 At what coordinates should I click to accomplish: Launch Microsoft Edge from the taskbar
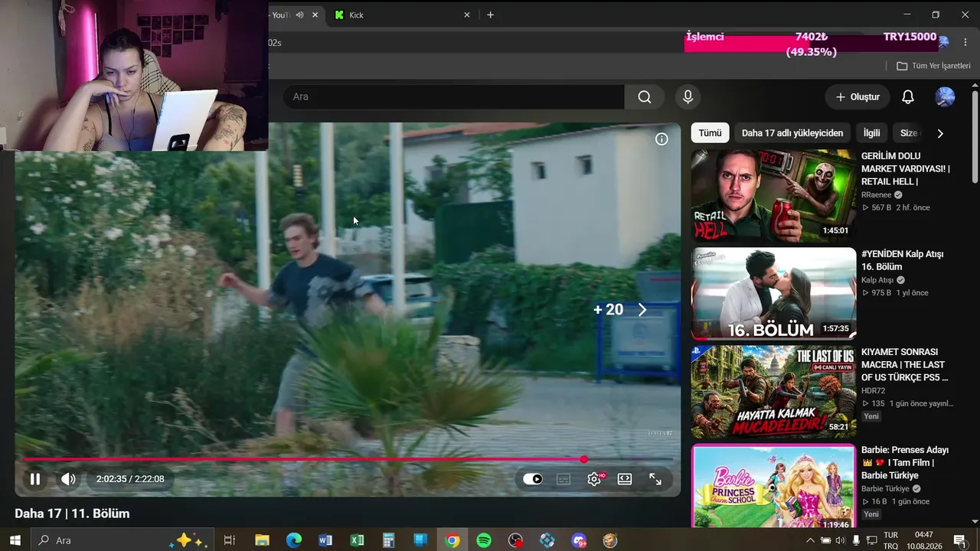point(294,540)
